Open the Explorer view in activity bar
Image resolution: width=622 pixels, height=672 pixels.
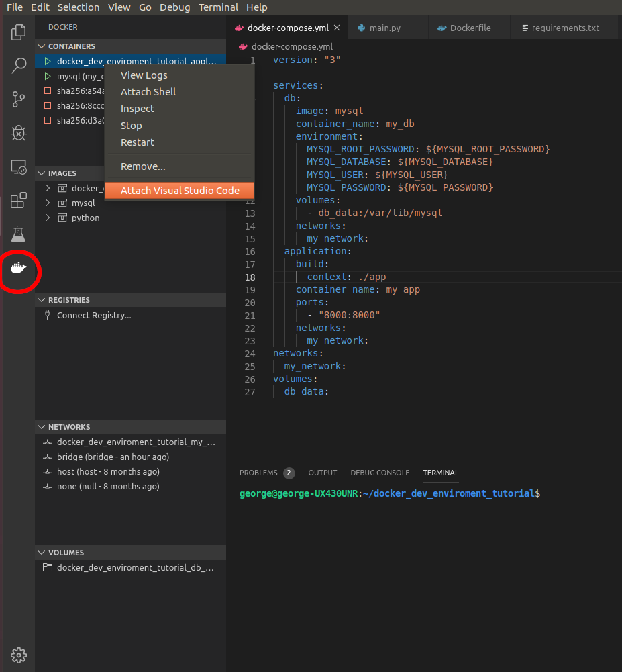[18, 32]
